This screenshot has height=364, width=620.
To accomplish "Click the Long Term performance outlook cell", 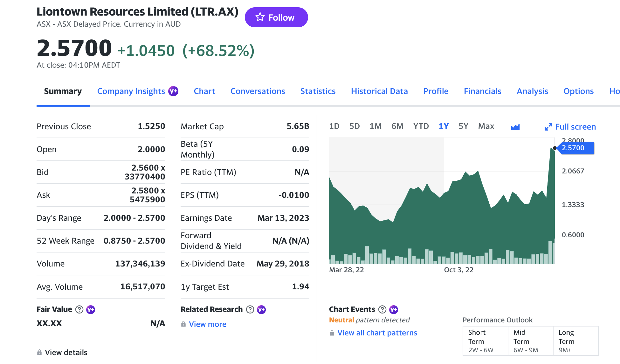I will [576, 341].
